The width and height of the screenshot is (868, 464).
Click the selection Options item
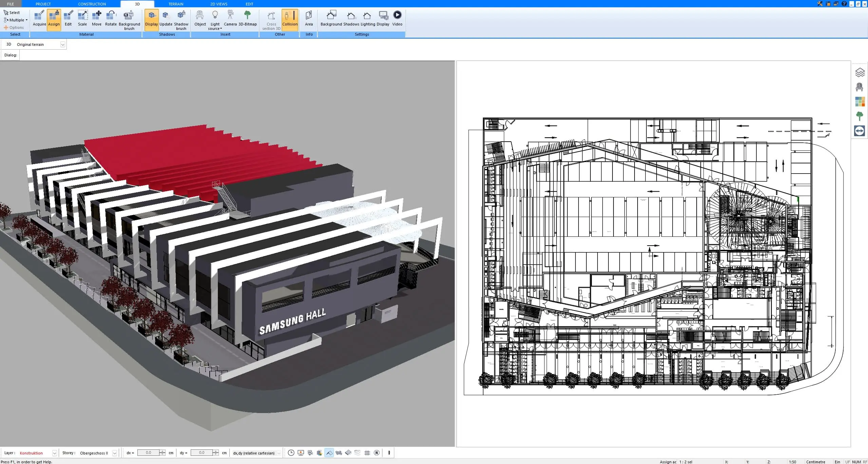tap(14, 28)
